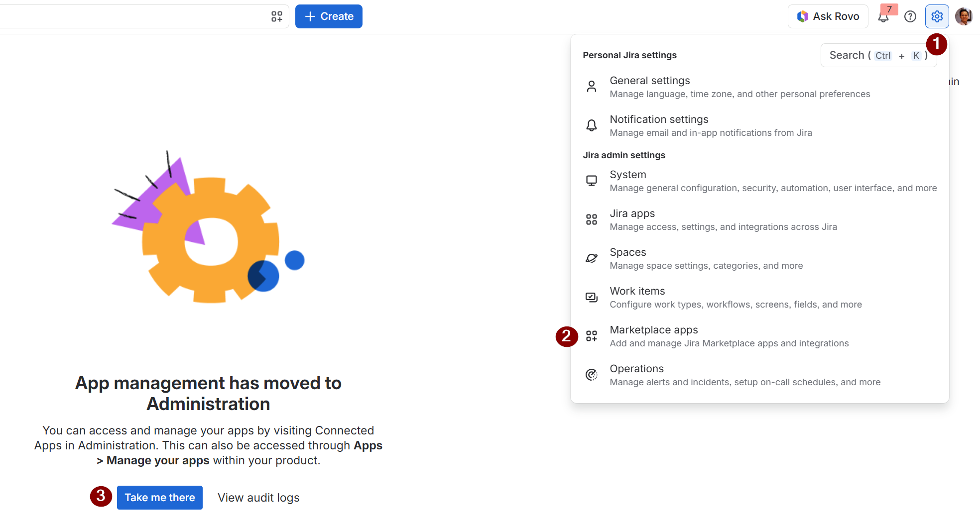Click the System monitor icon
This screenshot has width=980, height=526.
point(591,181)
